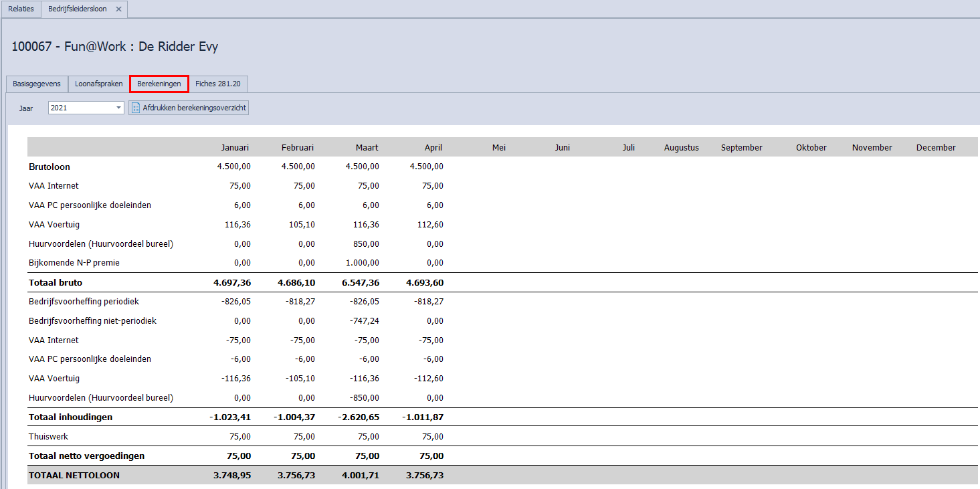Select the Berekeningen tab
This screenshot has width=980, height=489.
[x=159, y=84]
